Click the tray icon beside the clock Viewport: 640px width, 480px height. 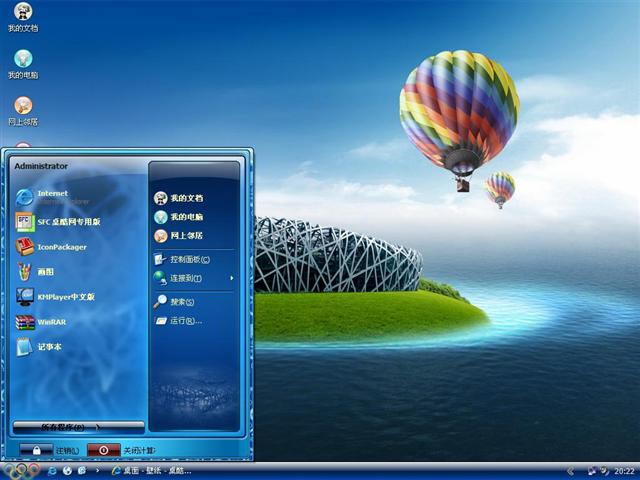coord(604,471)
